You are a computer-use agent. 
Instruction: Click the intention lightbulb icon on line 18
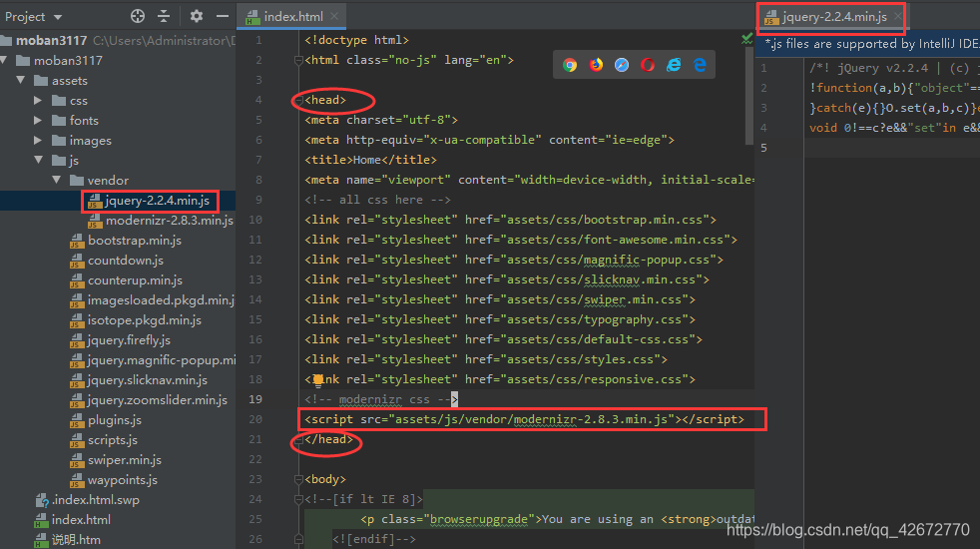(318, 380)
